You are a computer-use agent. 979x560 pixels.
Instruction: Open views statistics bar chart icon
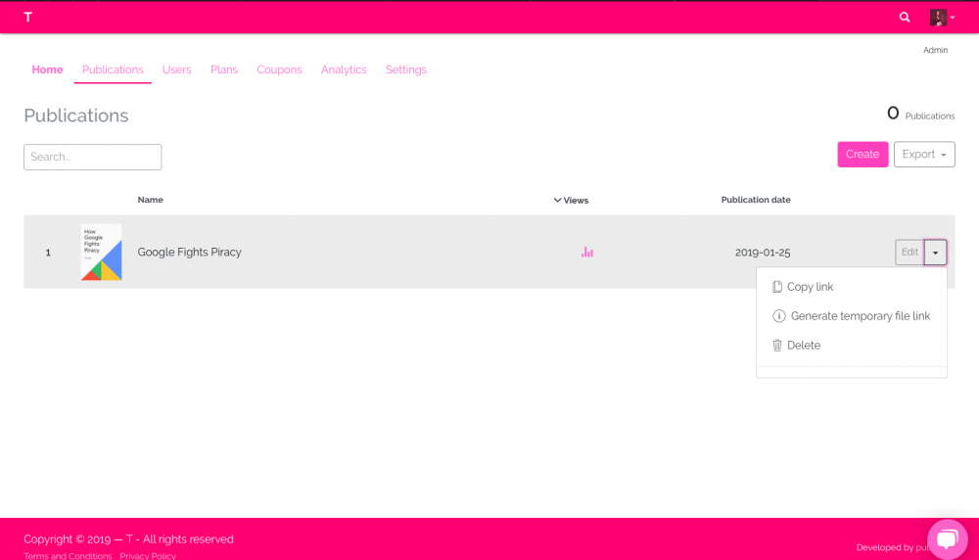point(586,253)
